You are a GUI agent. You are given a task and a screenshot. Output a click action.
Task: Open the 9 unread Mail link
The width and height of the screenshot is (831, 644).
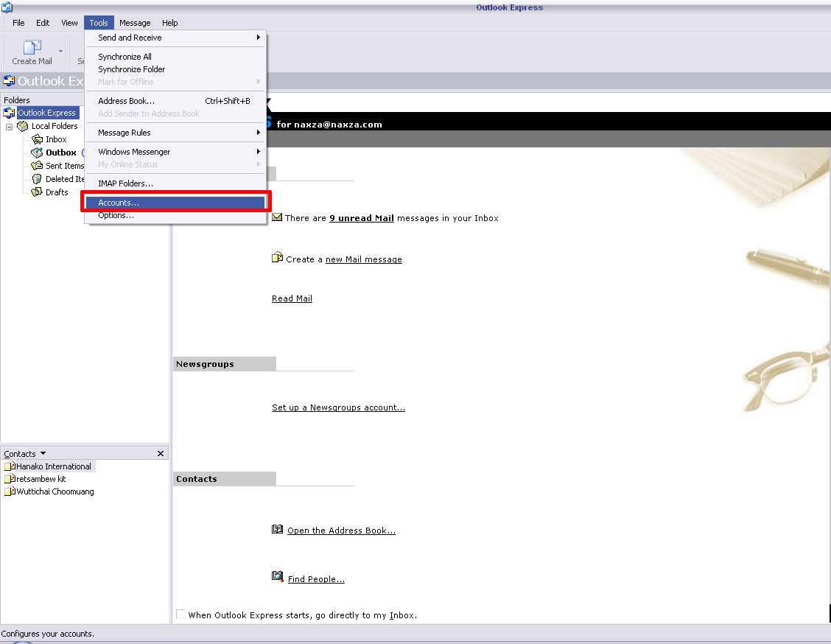362,218
